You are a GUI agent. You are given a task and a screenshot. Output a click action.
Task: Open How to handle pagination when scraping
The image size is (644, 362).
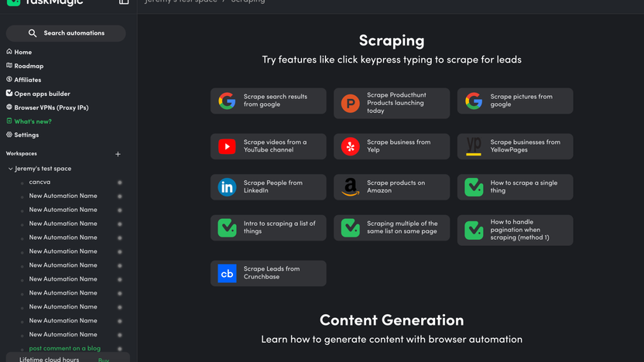(x=515, y=231)
